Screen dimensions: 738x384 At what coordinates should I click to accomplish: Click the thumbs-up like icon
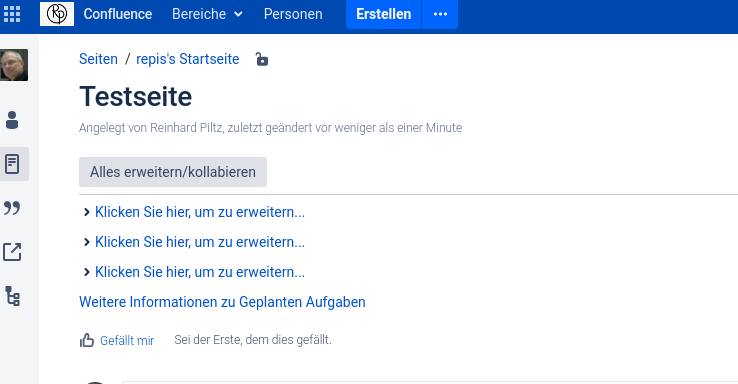87,340
